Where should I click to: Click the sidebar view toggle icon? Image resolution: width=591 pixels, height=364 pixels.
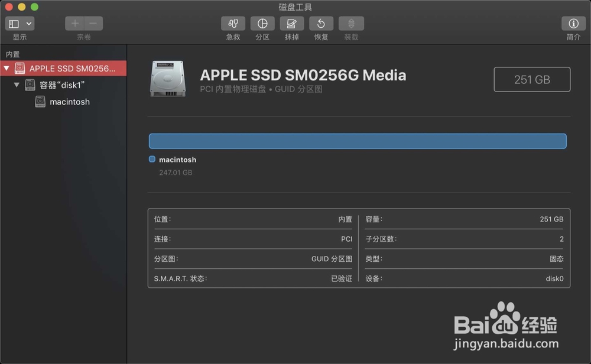pos(14,24)
